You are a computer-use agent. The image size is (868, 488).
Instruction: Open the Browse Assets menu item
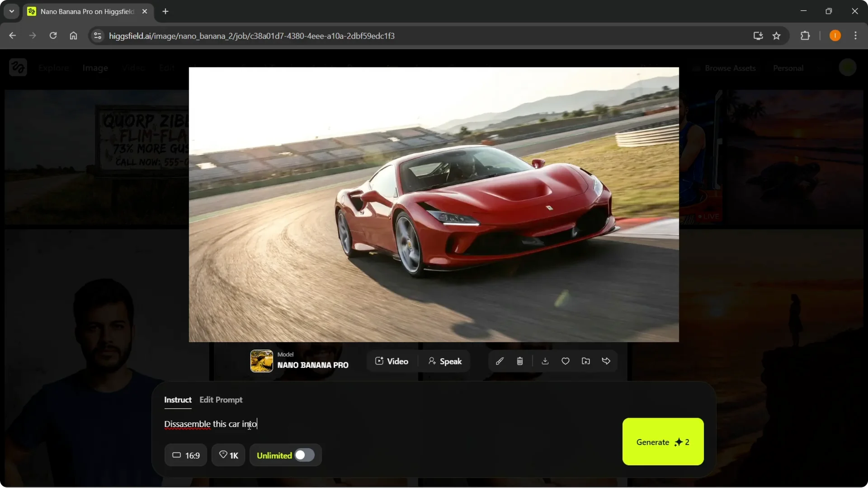[730, 68]
